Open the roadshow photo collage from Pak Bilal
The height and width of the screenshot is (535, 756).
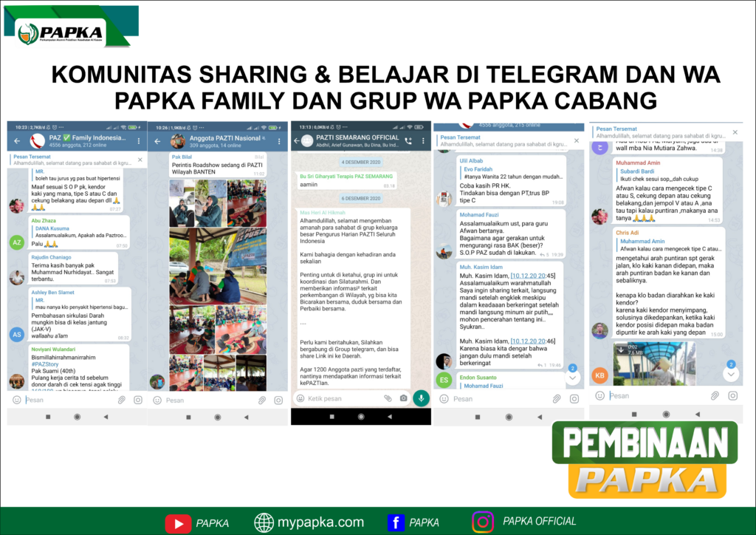[x=218, y=284]
